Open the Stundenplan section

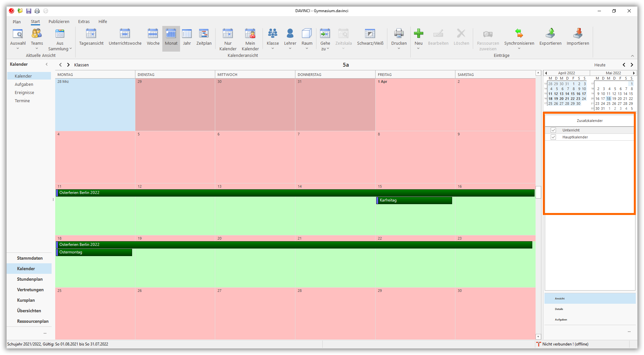tap(30, 279)
